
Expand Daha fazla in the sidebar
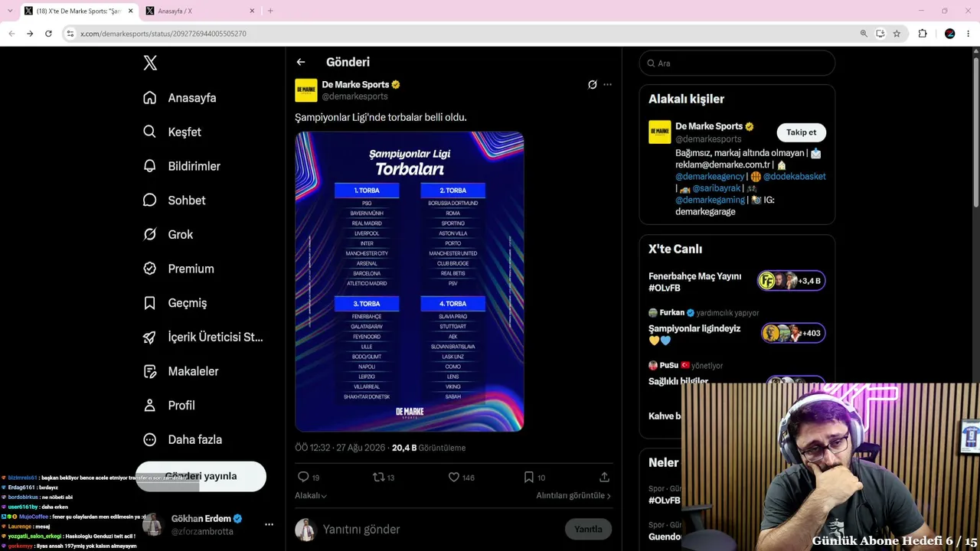[x=183, y=440]
